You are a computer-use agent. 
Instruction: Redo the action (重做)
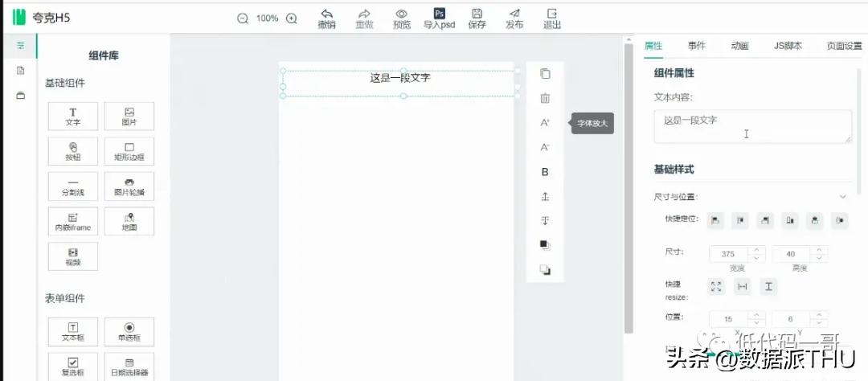coord(364,18)
